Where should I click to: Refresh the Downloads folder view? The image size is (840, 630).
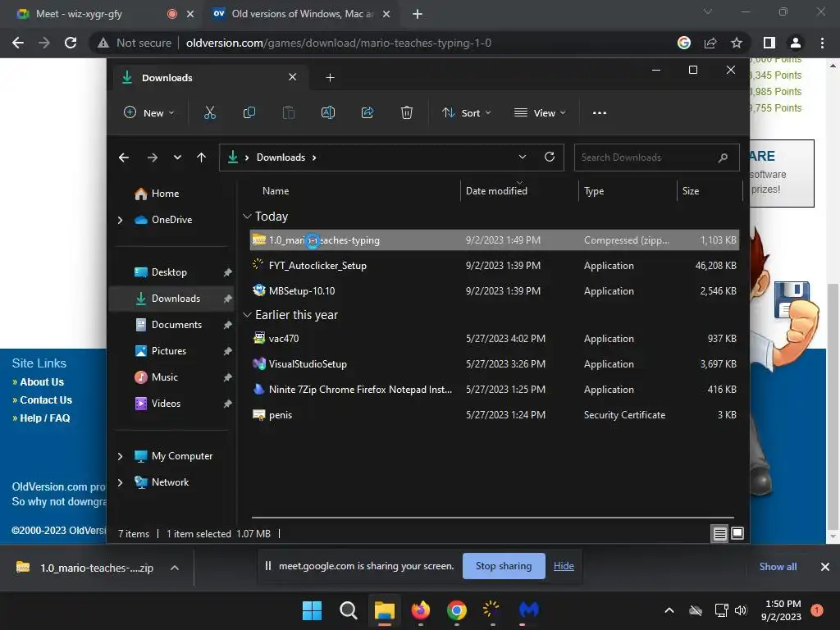[550, 157]
